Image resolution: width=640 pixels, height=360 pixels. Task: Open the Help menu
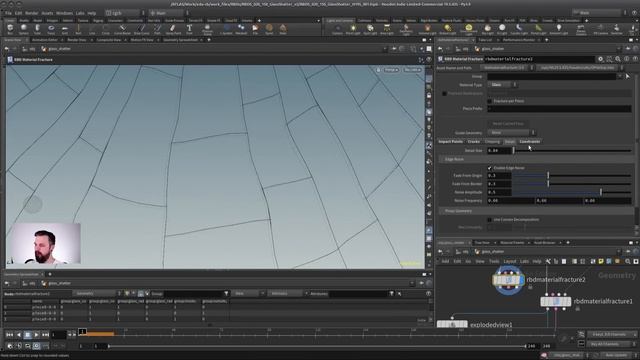click(91, 13)
